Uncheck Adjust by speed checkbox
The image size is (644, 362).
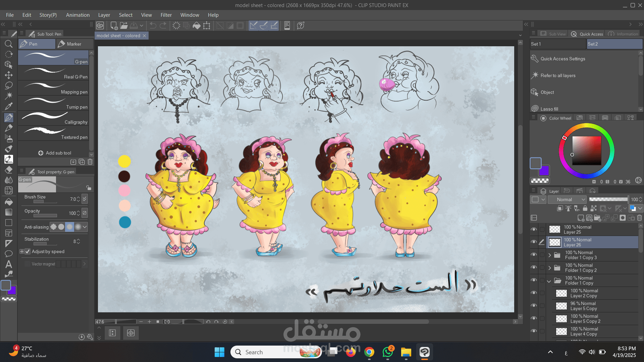28,251
